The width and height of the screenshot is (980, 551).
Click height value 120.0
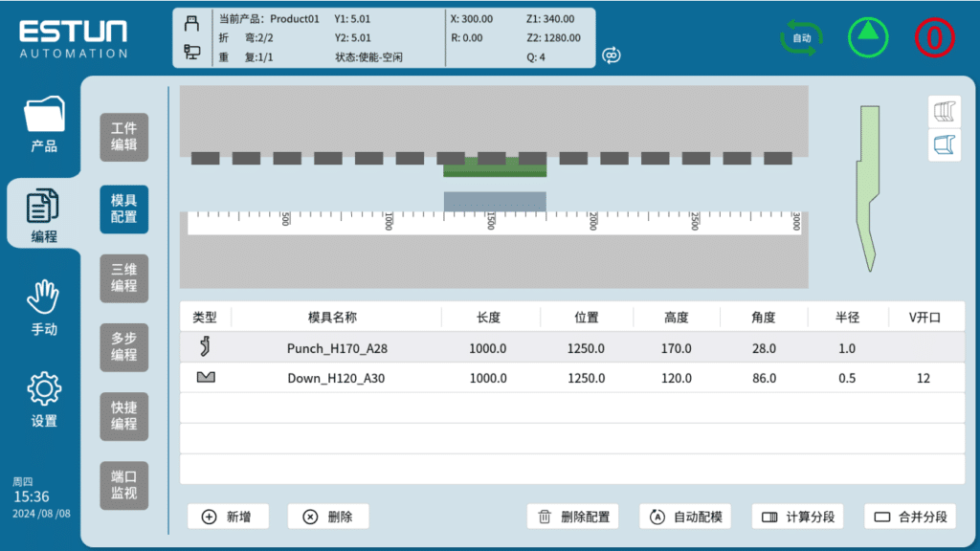677,379
